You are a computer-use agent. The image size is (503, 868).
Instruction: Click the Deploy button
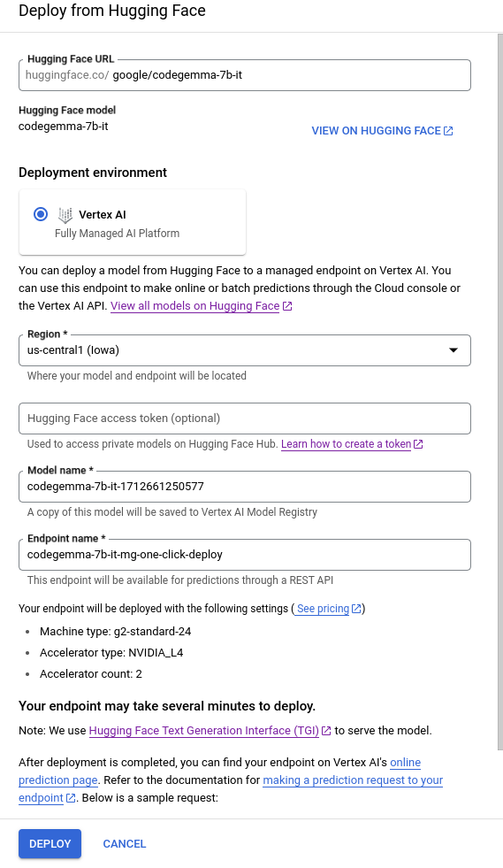(x=50, y=843)
